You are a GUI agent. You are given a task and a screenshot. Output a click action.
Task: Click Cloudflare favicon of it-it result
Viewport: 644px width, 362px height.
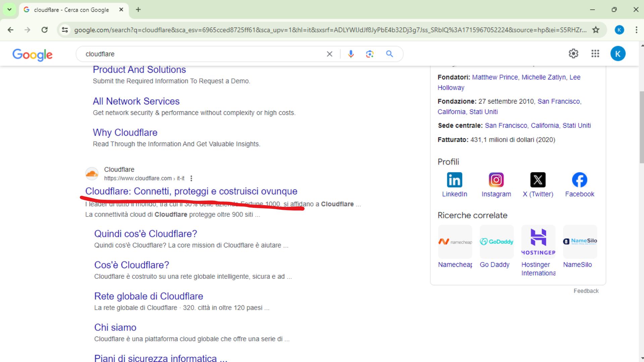(92, 174)
